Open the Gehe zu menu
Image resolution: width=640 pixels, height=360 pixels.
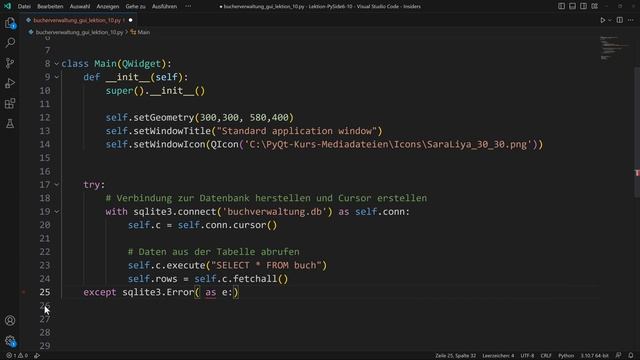[136, 6]
